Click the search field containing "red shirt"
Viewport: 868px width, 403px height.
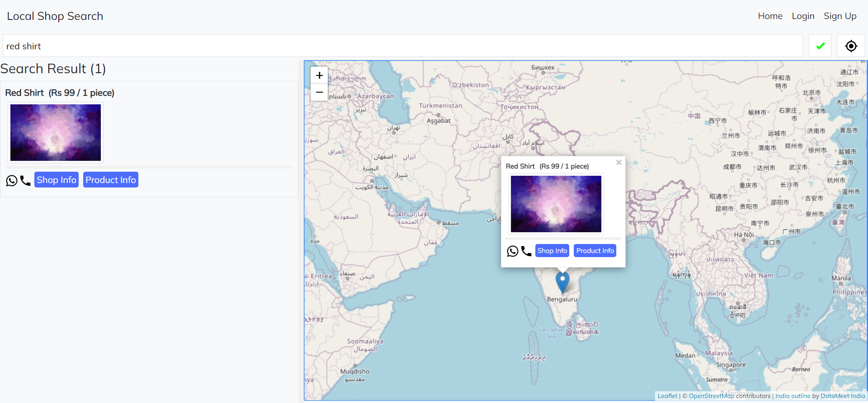click(x=402, y=46)
